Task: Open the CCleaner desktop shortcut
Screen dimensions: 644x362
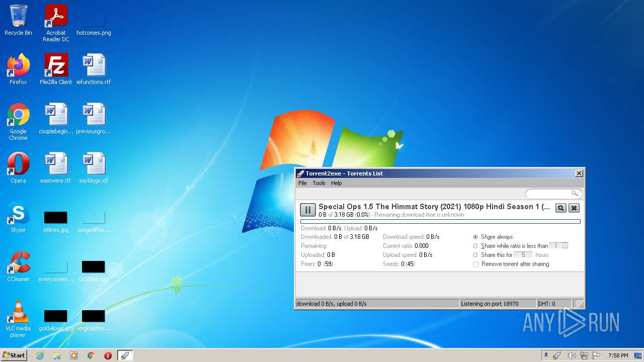Action: point(18,266)
